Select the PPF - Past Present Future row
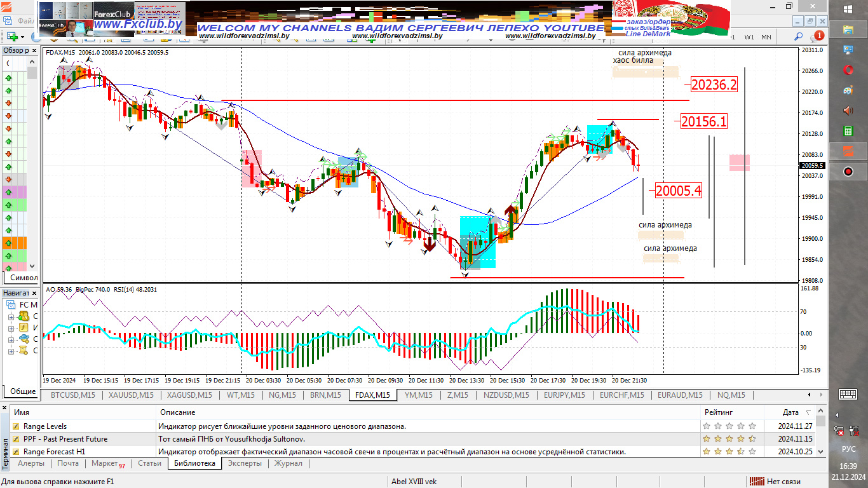Viewport: 868px width, 488px height. (x=413, y=439)
